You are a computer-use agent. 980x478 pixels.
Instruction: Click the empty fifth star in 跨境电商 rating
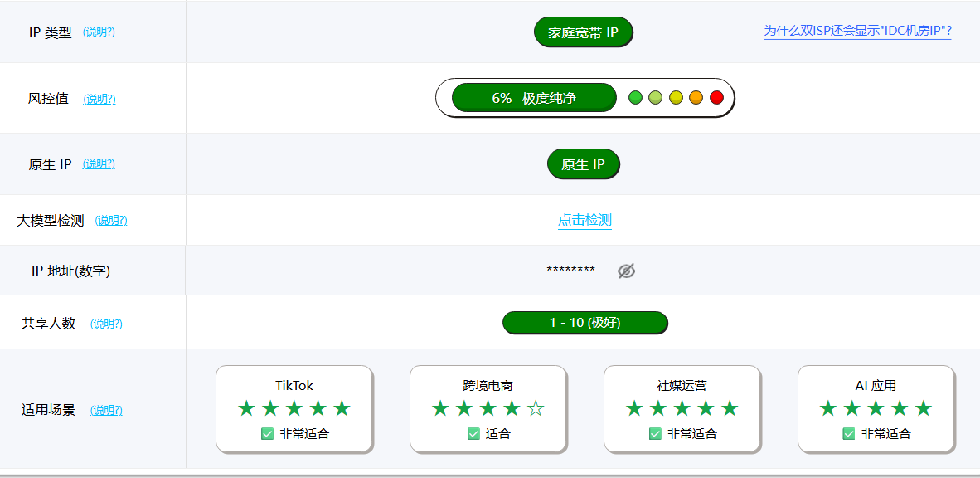coord(536,409)
